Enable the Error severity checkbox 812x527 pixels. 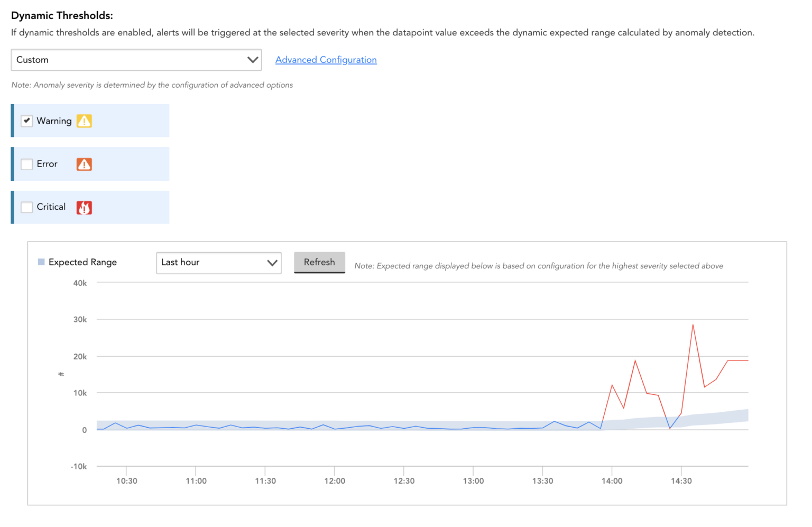click(26, 164)
